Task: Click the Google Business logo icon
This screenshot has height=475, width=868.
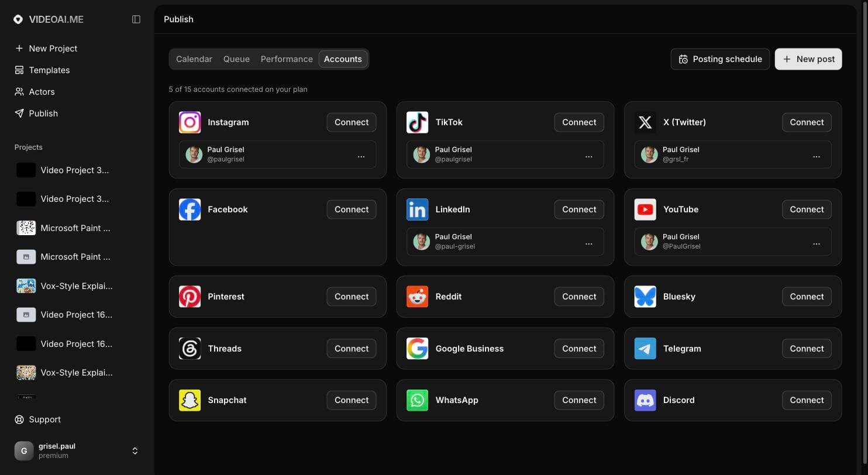Action: 417,349
